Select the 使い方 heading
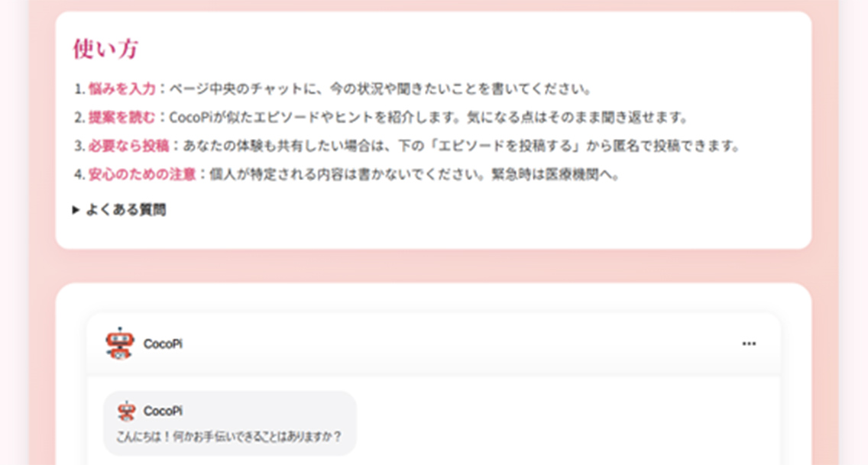The height and width of the screenshot is (465, 868). point(105,49)
